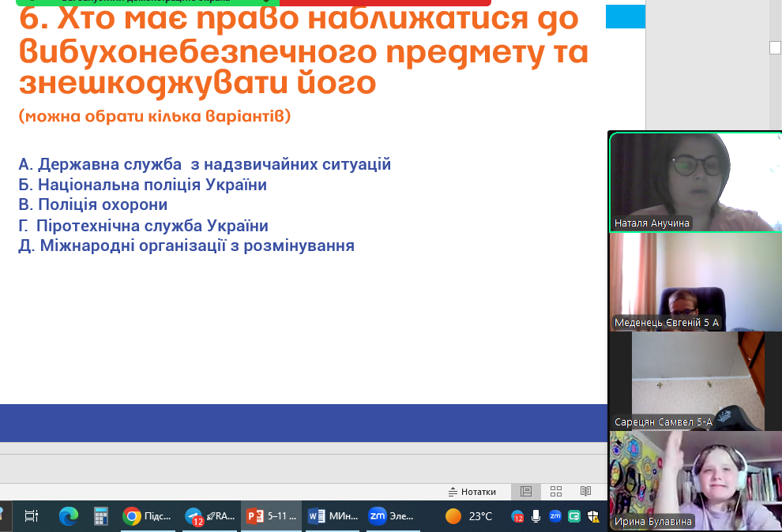
Task: Toggle the Нотатки notes pane
Action: [472, 491]
